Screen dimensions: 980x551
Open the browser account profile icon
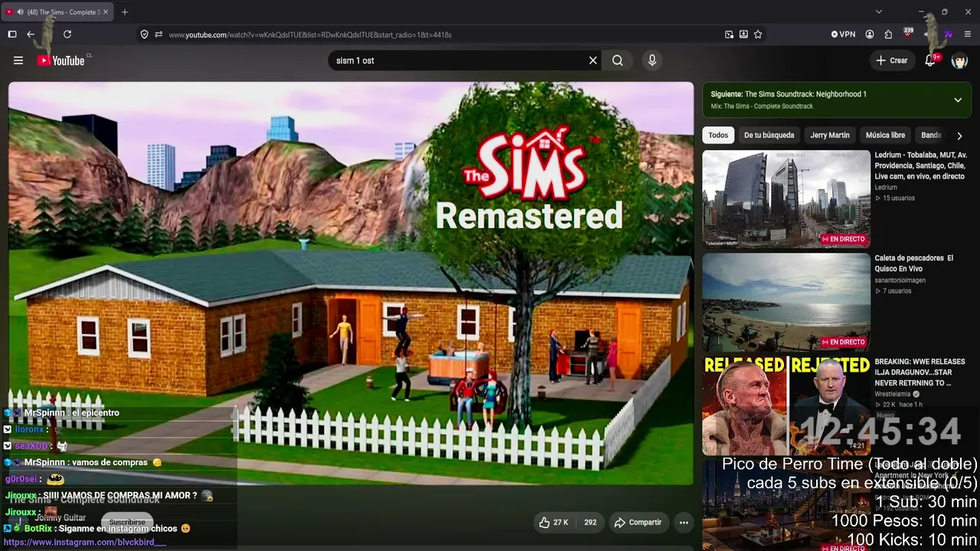[x=870, y=34]
